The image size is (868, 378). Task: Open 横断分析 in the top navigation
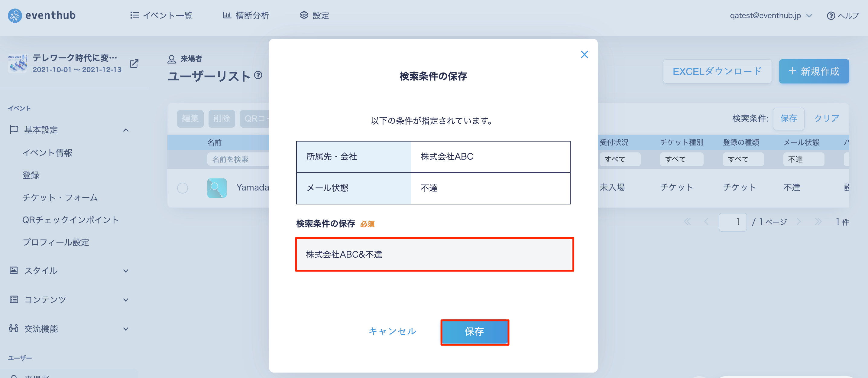point(246,15)
